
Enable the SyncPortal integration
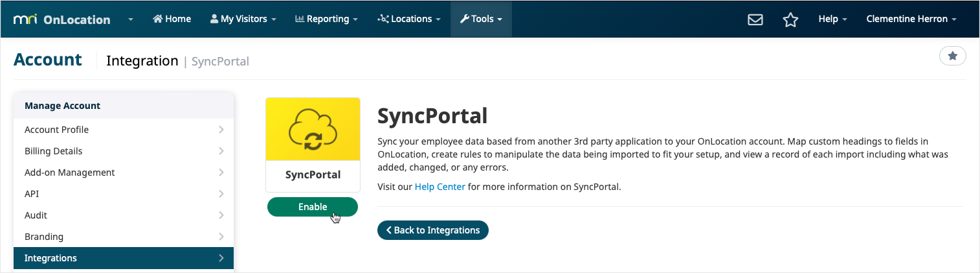click(313, 207)
